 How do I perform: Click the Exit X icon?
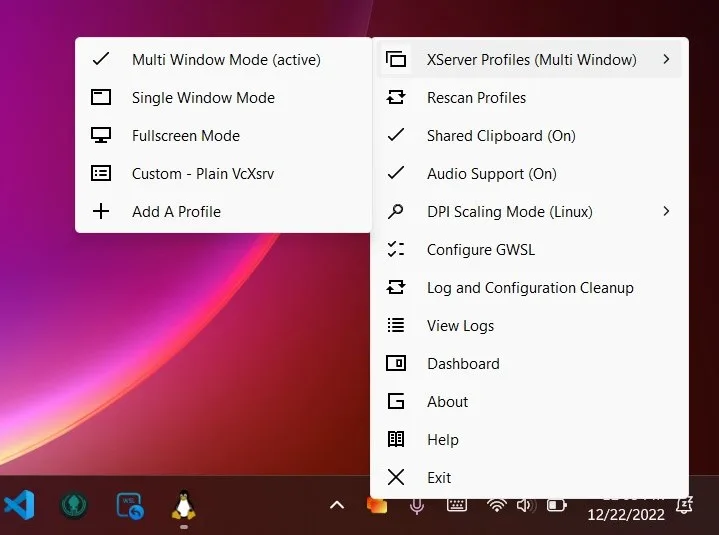(396, 477)
